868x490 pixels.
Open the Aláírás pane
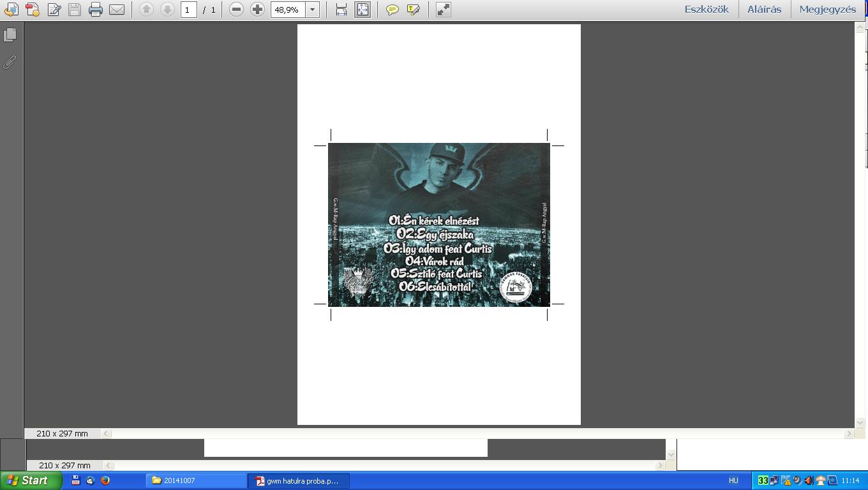764,10
